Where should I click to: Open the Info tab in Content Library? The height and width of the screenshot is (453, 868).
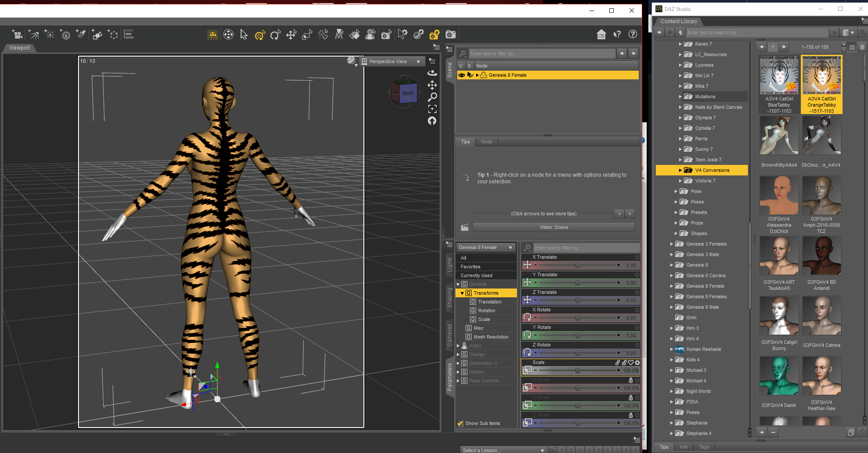683,447
